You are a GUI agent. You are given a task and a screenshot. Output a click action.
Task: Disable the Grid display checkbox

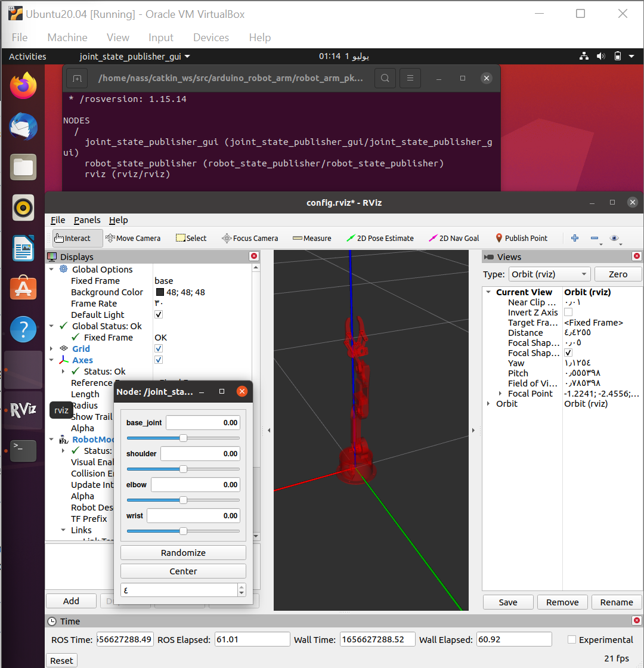point(159,348)
